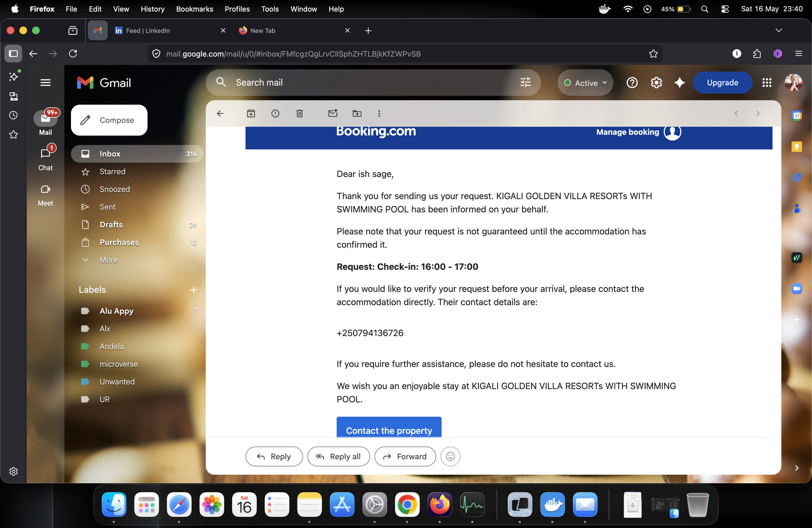This screenshot has height=528, width=812.
Task: Toggle the Firefox sidebar button
Action: (13, 54)
